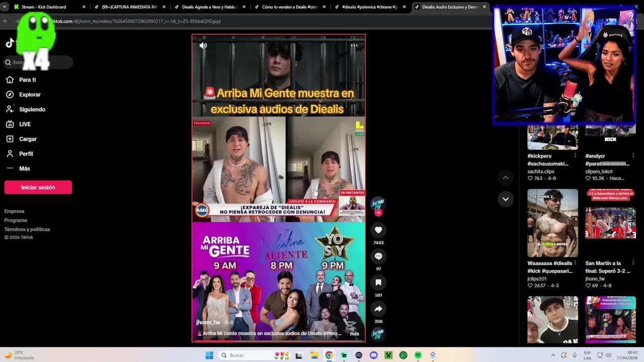Expand the caption with 'más'

point(354,333)
